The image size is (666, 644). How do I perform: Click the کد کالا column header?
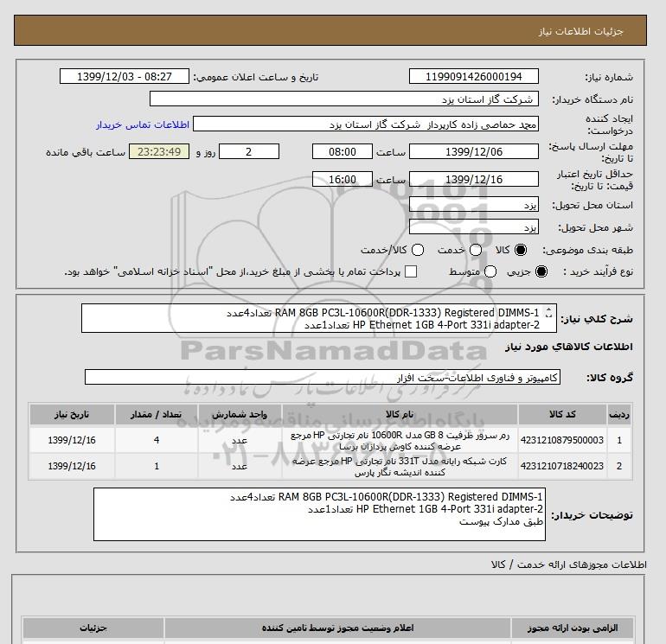click(562, 414)
